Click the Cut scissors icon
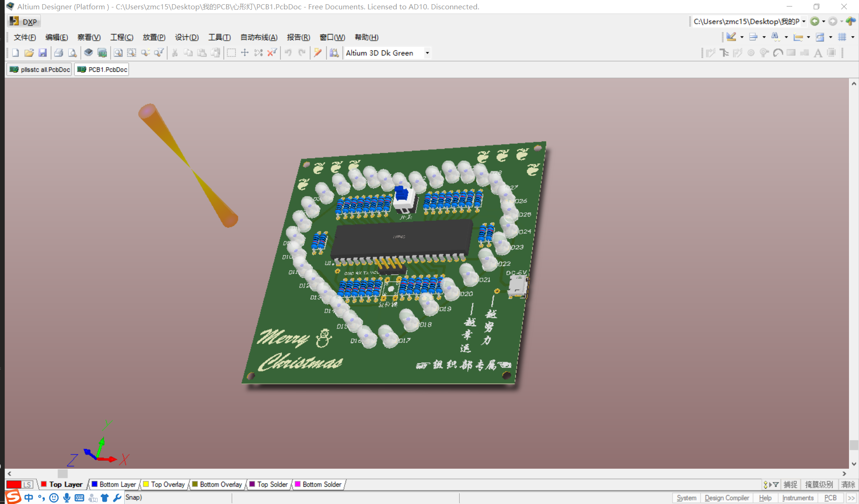Viewport: 859px width, 504px height. (175, 53)
